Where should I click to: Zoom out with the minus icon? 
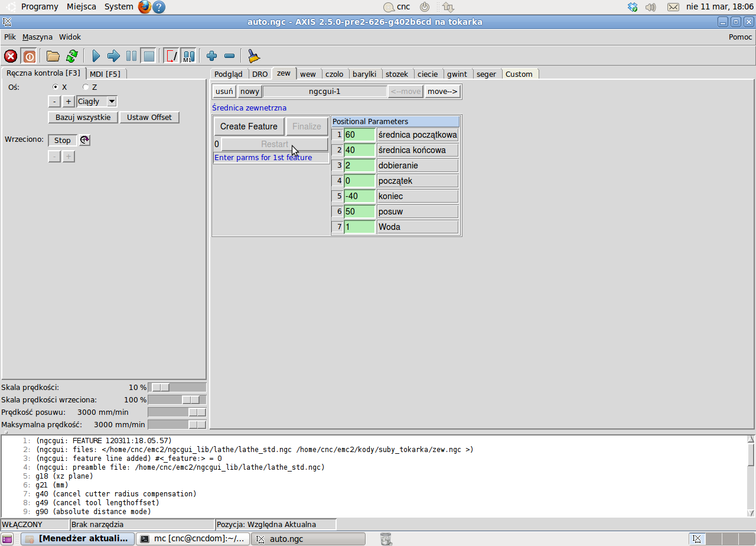[230, 56]
